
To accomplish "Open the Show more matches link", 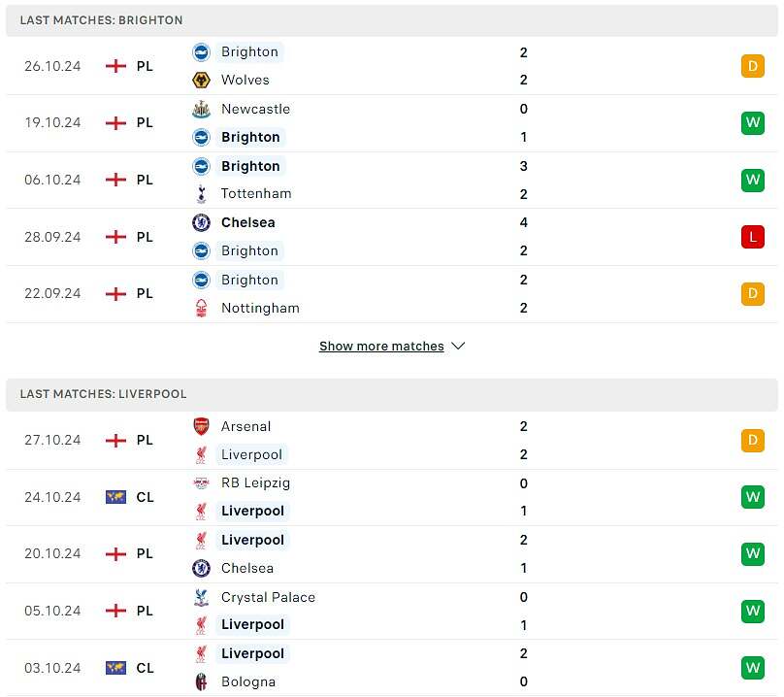I will tap(381, 347).
